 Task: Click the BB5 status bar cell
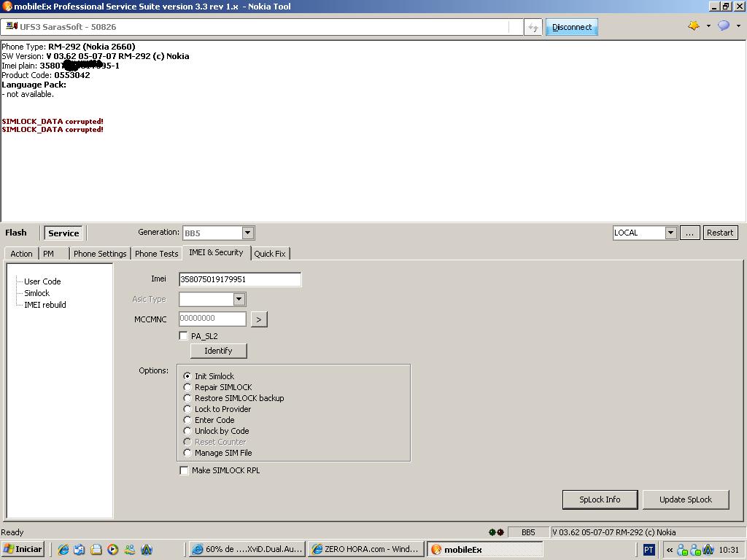click(528, 532)
